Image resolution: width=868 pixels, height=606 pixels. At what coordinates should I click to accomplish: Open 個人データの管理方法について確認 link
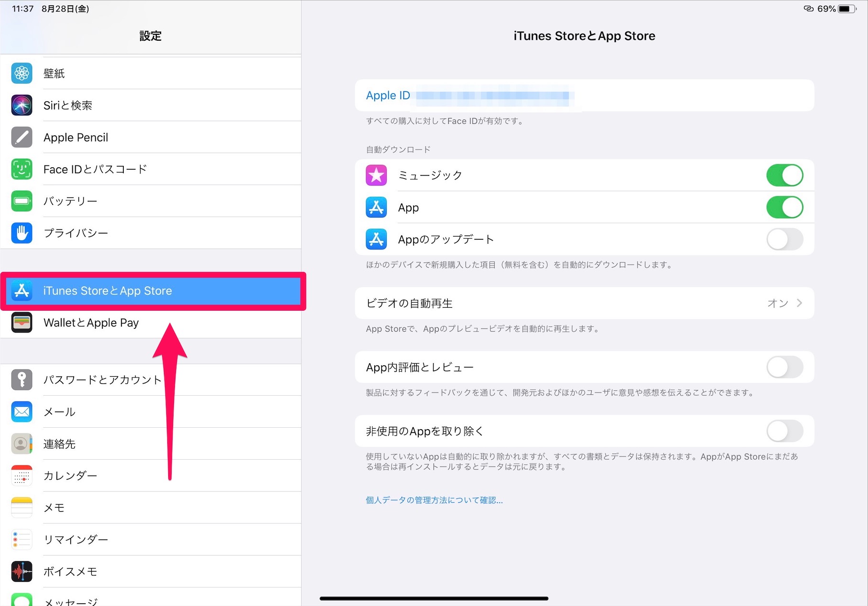click(434, 500)
